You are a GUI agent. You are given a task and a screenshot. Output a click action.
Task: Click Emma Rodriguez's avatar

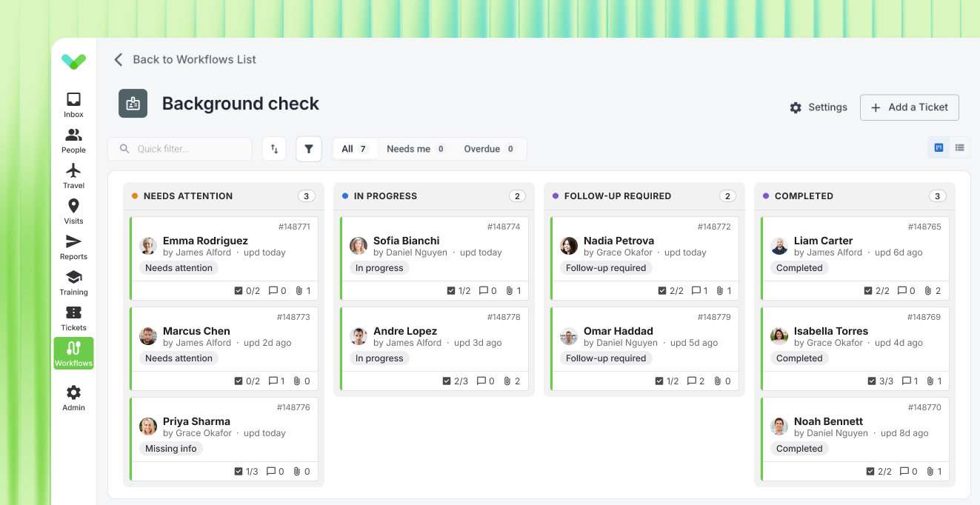point(148,246)
